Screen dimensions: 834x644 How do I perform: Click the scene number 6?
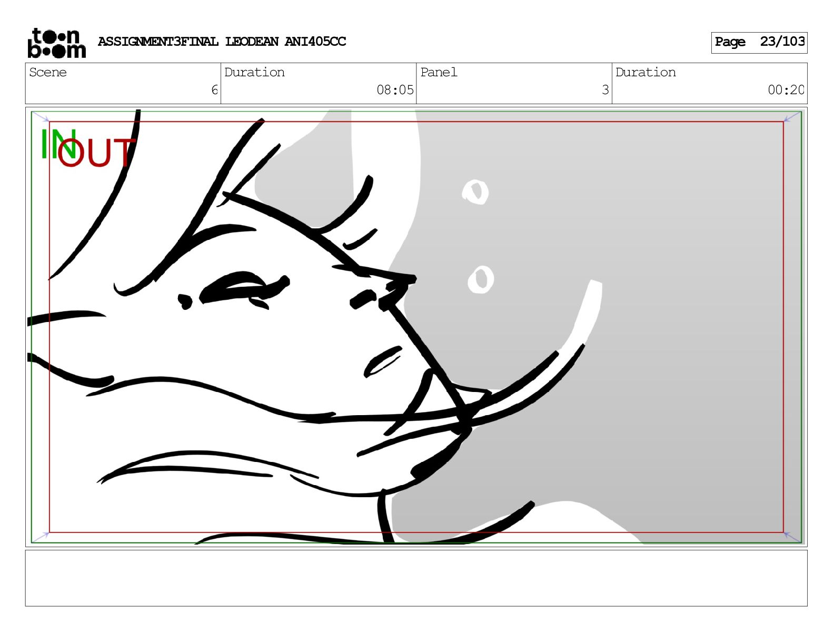pos(214,90)
